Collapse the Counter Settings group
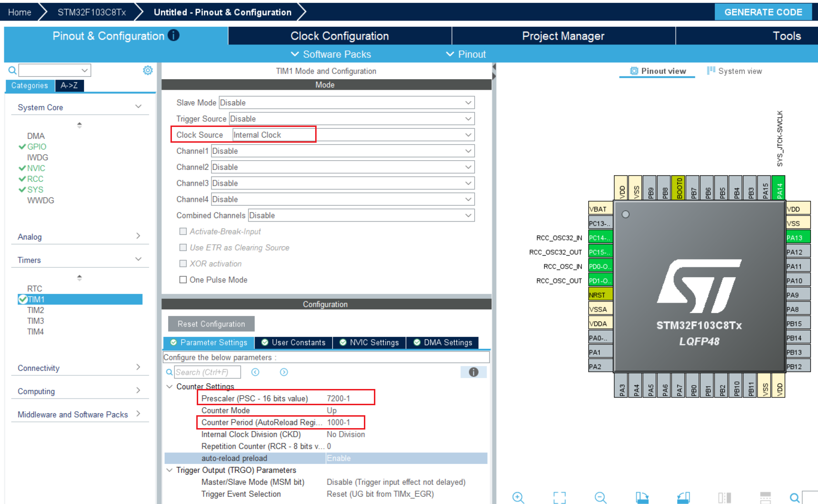 (x=170, y=387)
